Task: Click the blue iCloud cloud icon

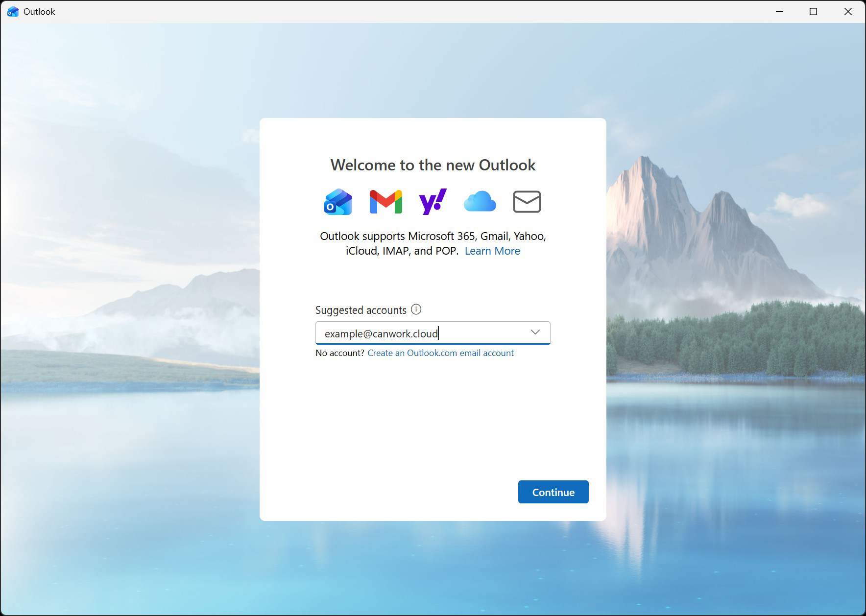Action: 480,202
